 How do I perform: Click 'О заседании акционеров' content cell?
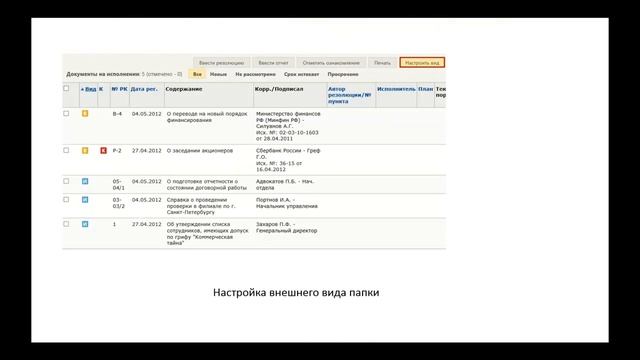(200, 151)
